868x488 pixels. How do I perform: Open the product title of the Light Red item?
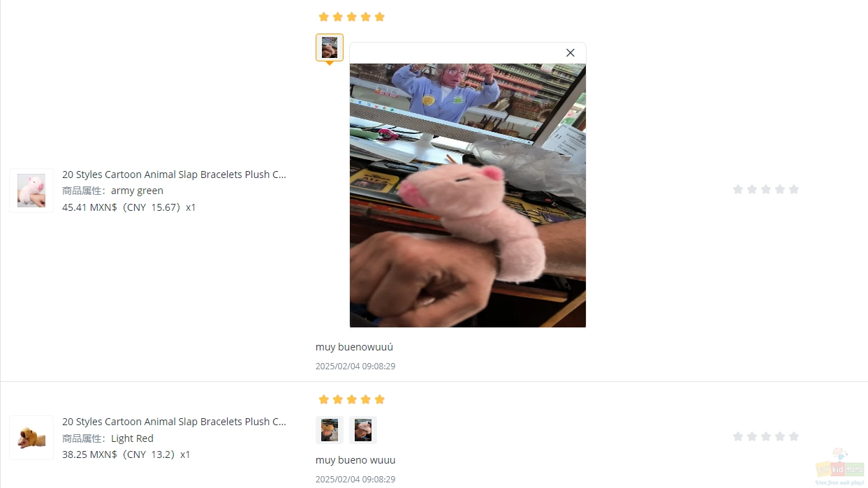point(174,422)
